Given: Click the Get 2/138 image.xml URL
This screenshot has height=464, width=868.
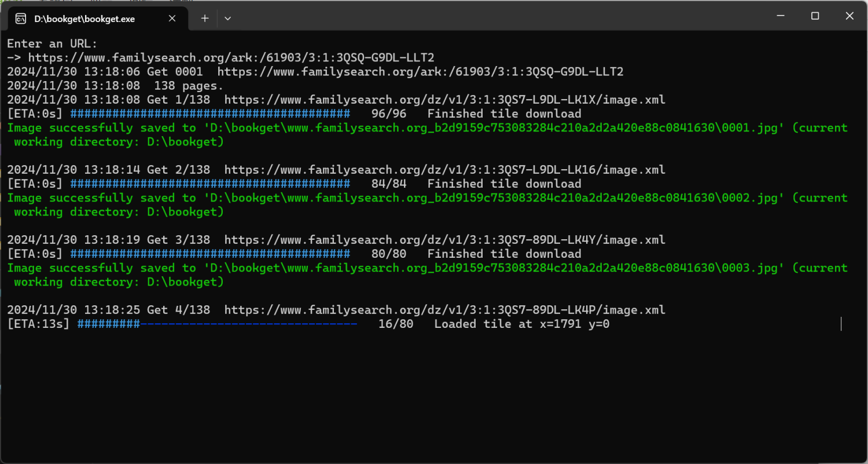Looking at the screenshot, I should pos(444,170).
